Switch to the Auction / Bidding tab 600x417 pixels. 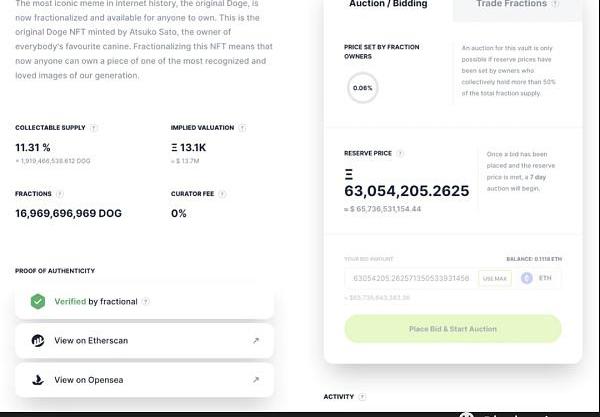point(388,5)
